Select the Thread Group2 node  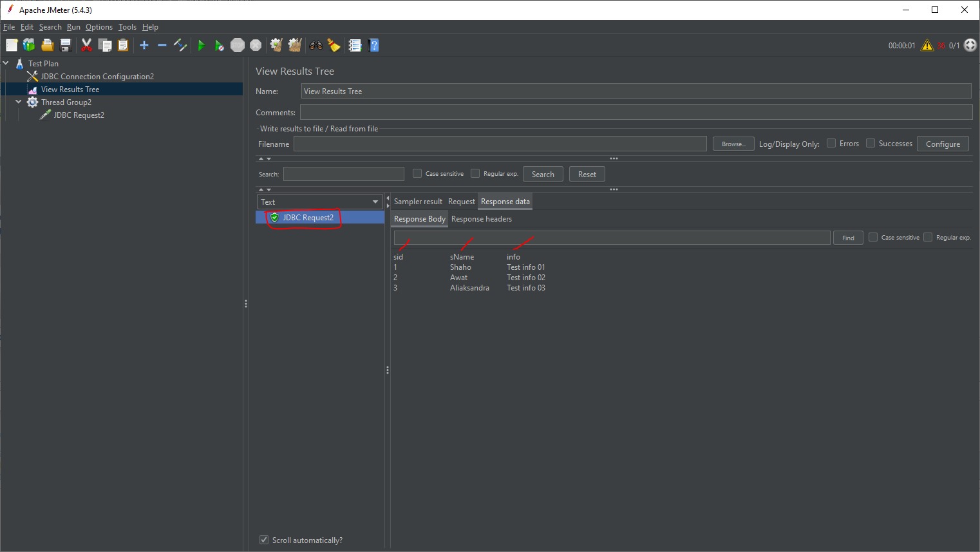click(x=66, y=102)
